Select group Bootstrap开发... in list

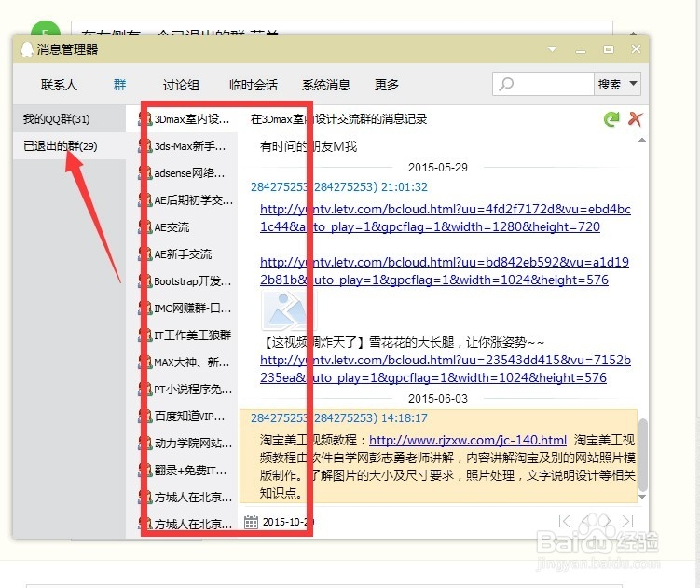click(x=186, y=280)
